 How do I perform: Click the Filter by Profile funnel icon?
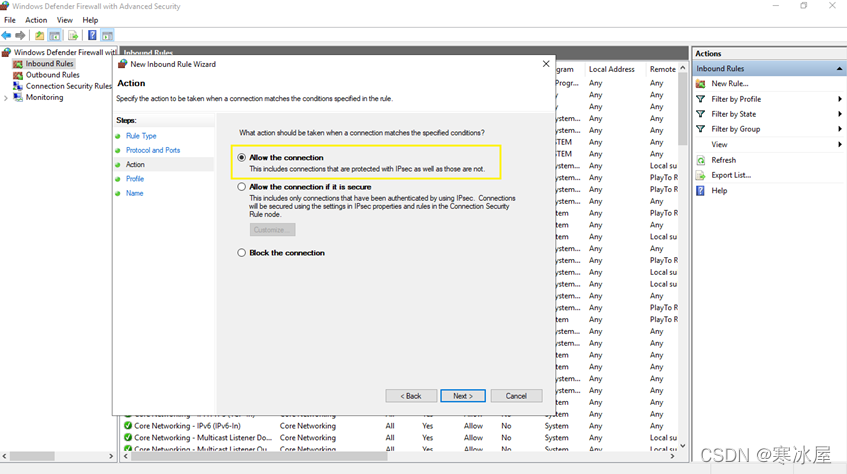(701, 99)
